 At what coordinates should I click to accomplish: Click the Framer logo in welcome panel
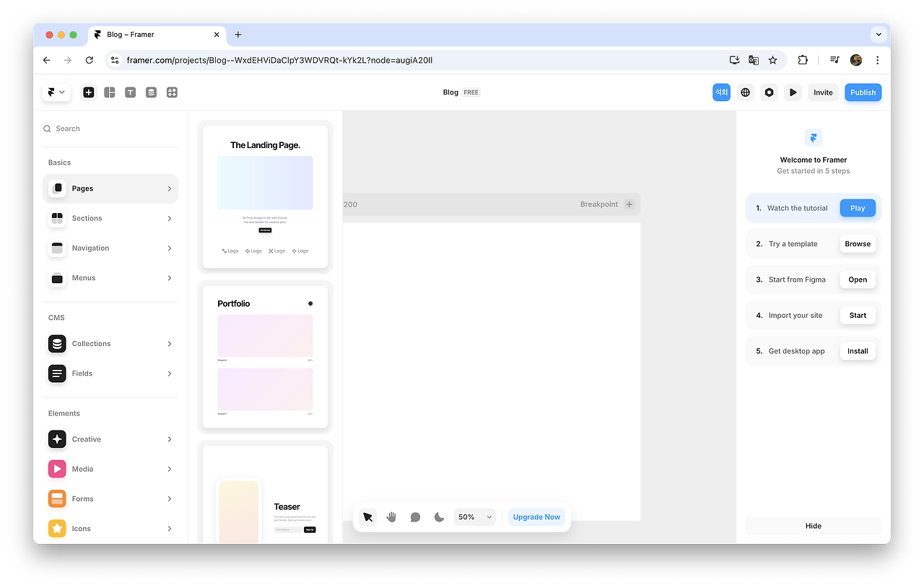click(814, 138)
